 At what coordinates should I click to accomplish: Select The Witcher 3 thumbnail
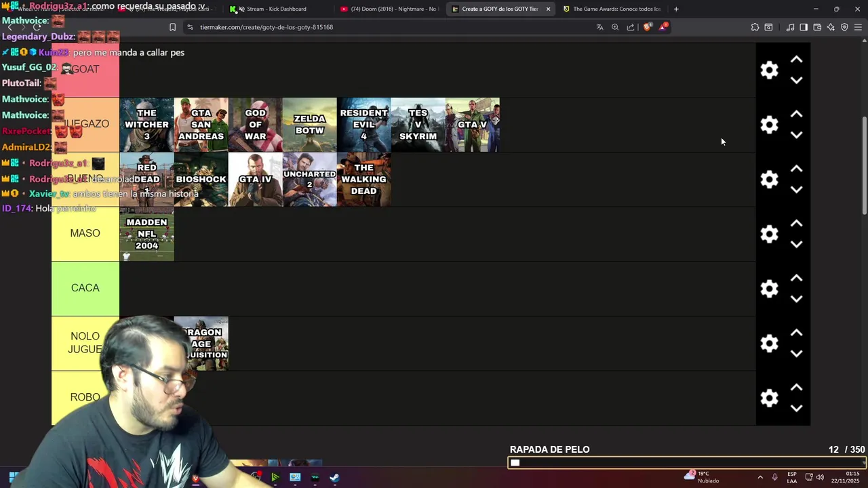click(x=146, y=125)
